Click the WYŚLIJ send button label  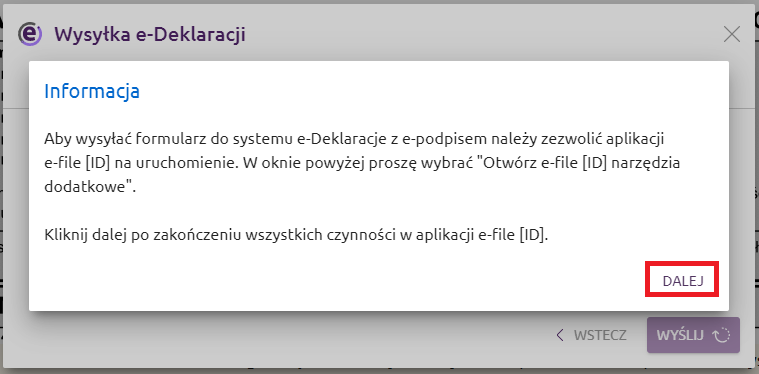point(680,335)
